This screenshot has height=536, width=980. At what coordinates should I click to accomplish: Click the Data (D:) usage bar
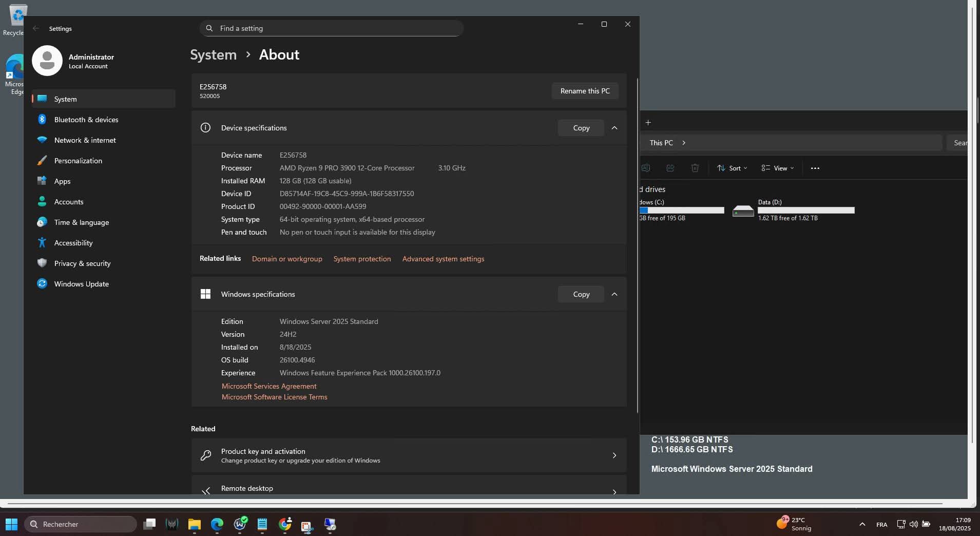tap(806, 210)
